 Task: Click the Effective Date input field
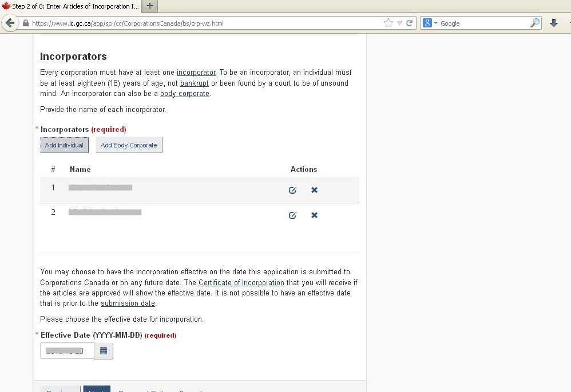pyautogui.click(x=67, y=351)
